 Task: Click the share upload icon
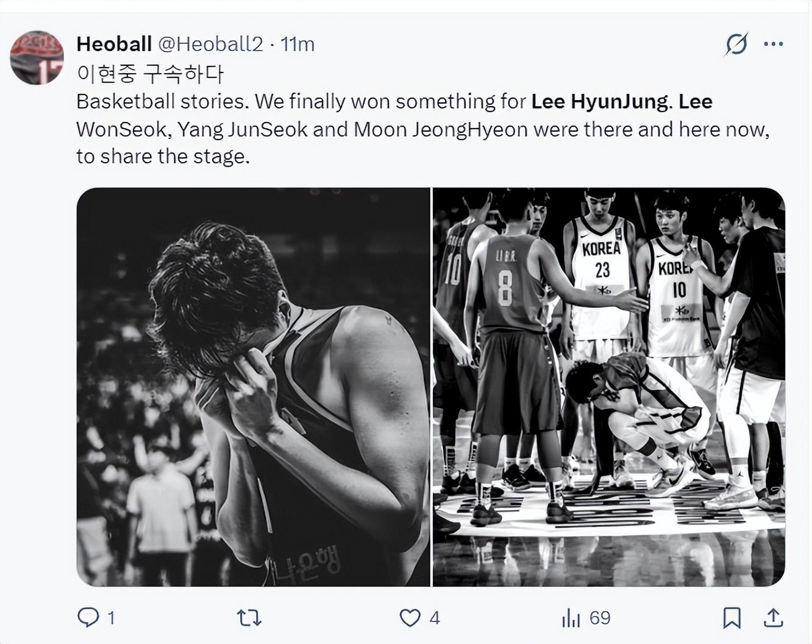pos(773,618)
